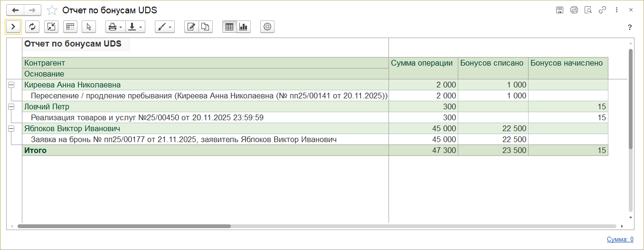Image resolution: width=644 pixels, height=250 pixels.
Task: Open print preview magnifier icon
Action: [588, 10]
